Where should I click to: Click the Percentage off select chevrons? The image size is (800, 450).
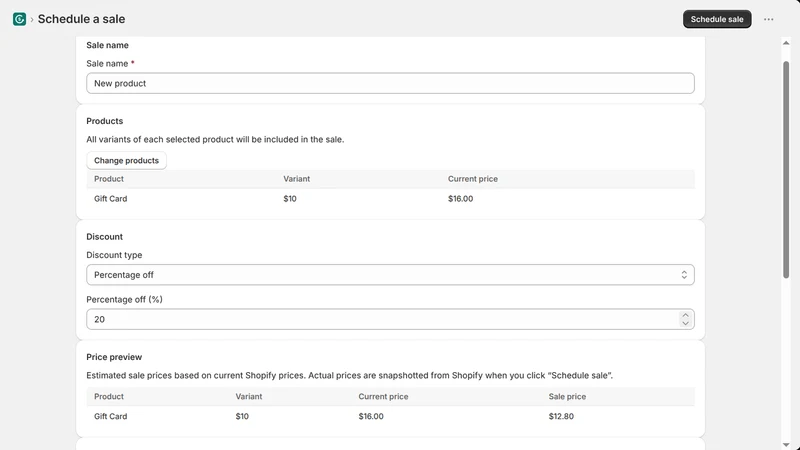(x=684, y=275)
